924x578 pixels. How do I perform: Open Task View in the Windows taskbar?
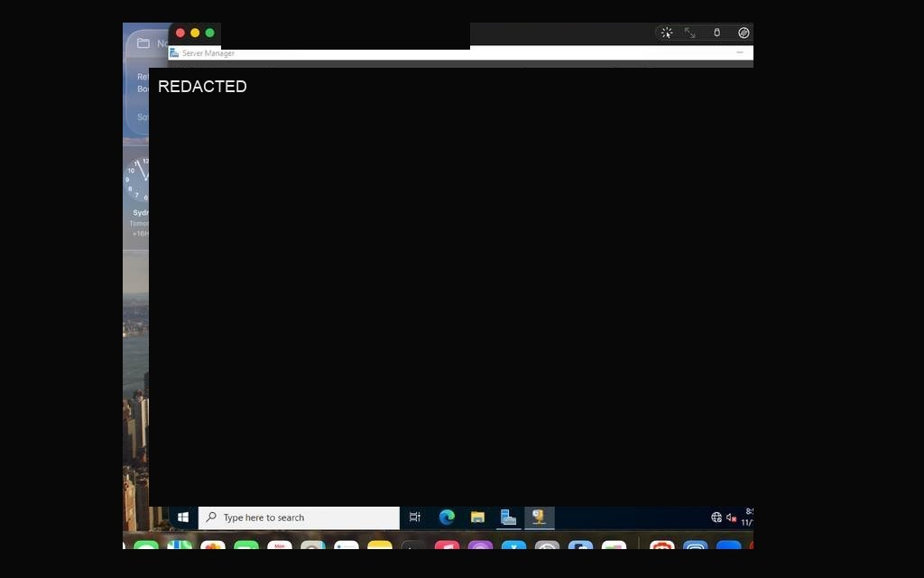tap(415, 517)
